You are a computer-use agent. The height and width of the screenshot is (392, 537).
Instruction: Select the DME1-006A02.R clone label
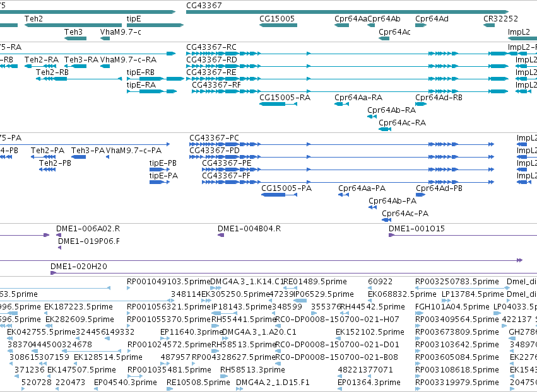88,229
